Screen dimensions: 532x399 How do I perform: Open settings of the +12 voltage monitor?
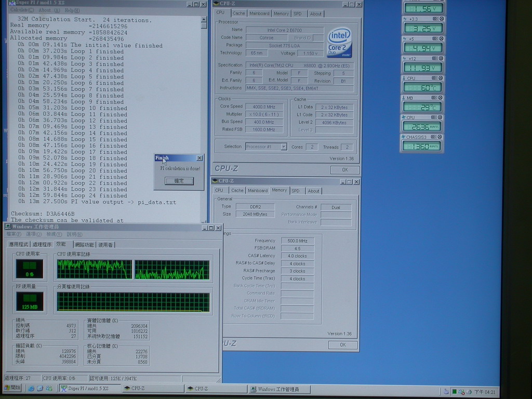(435, 58)
